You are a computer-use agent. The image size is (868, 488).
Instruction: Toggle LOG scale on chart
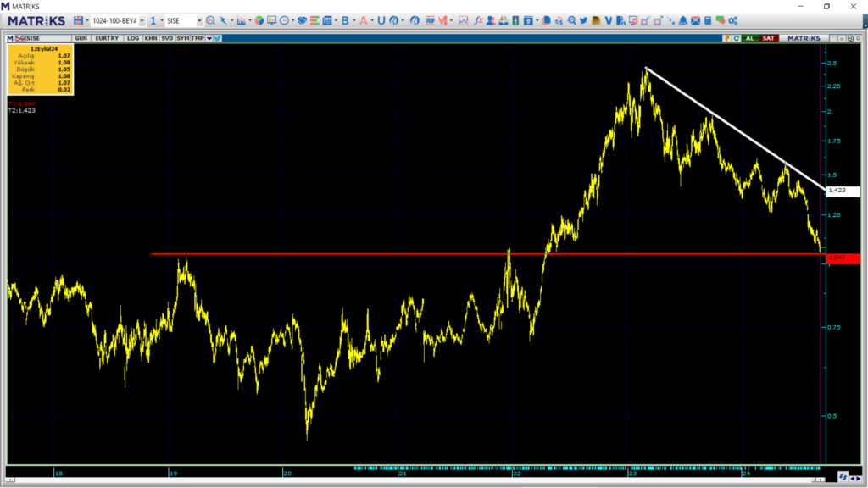tap(132, 38)
